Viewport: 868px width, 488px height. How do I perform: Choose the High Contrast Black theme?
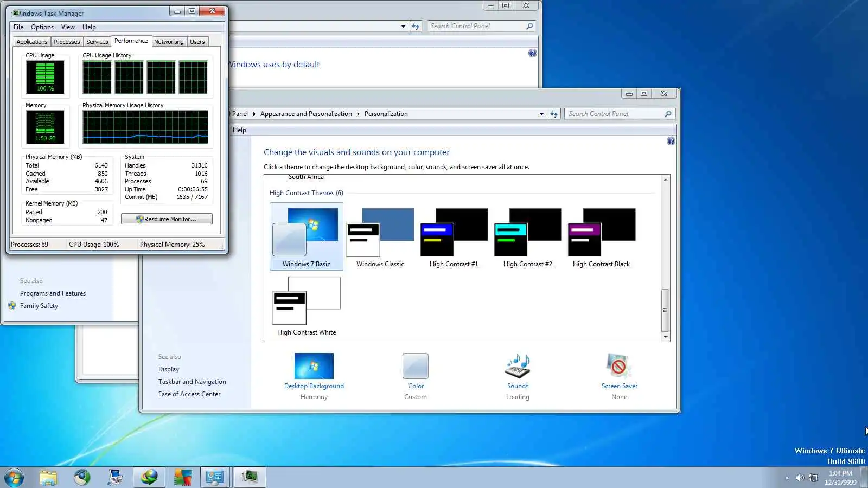tap(602, 236)
